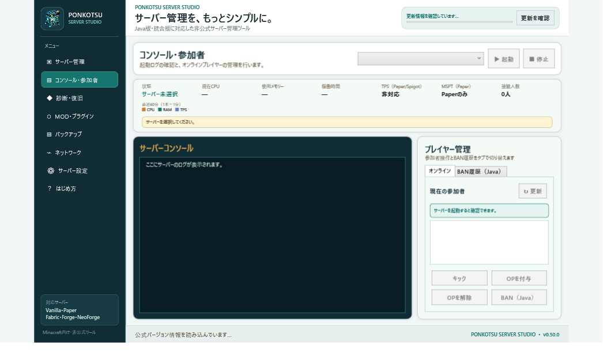Click サーバー未選択 status text

pyautogui.click(x=160, y=94)
